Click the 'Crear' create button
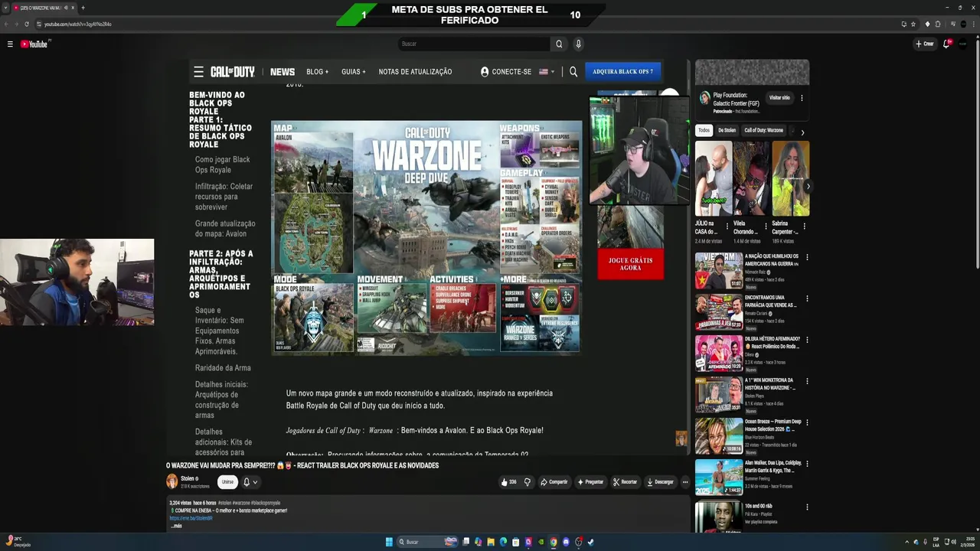 tap(925, 44)
